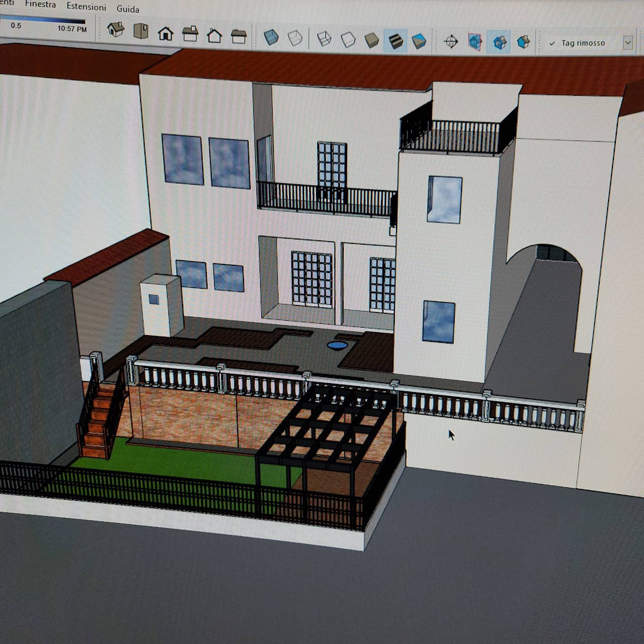Open the Estensioni menu
644x644 pixels.
tap(86, 7)
